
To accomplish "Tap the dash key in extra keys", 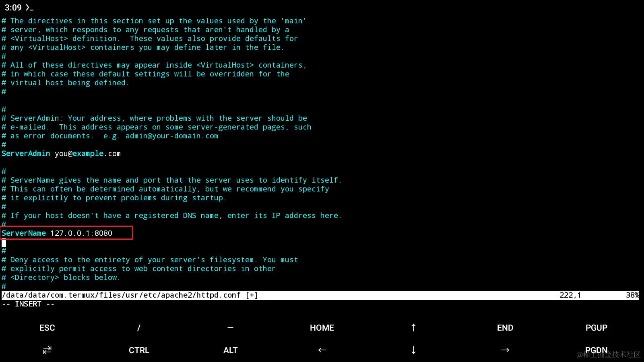I will [x=230, y=328].
